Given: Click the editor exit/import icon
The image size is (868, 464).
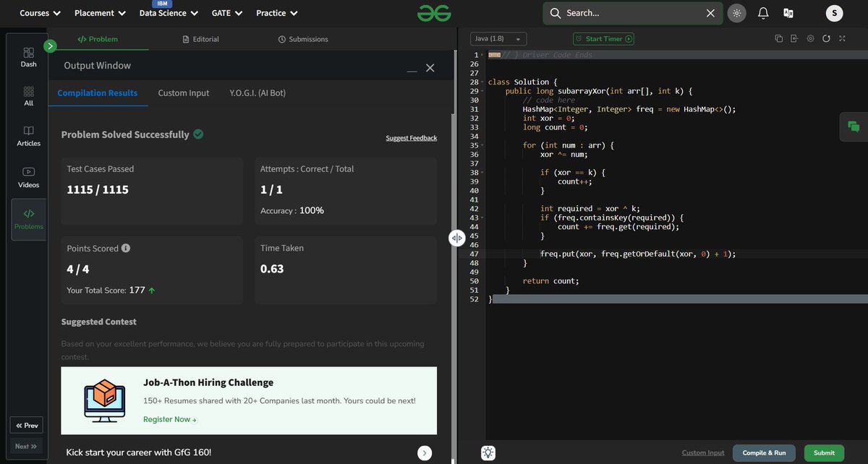Looking at the screenshot, I should click(x=794, y=39).
